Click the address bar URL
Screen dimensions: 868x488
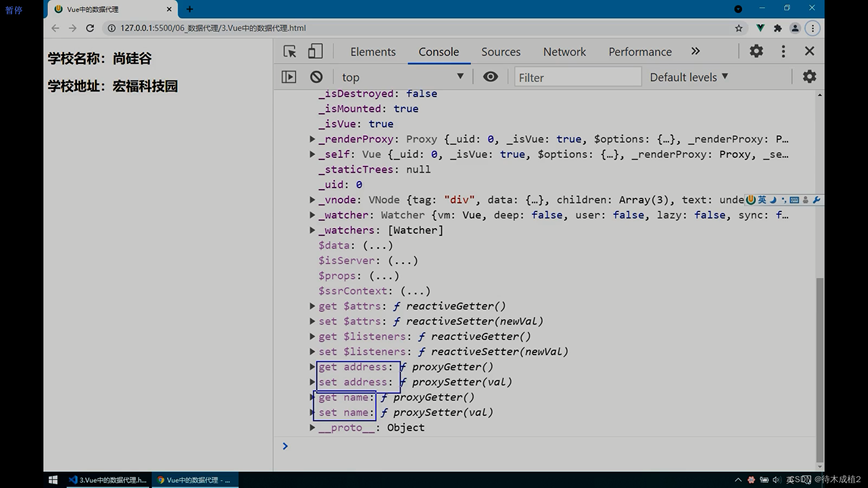point(213,28)
